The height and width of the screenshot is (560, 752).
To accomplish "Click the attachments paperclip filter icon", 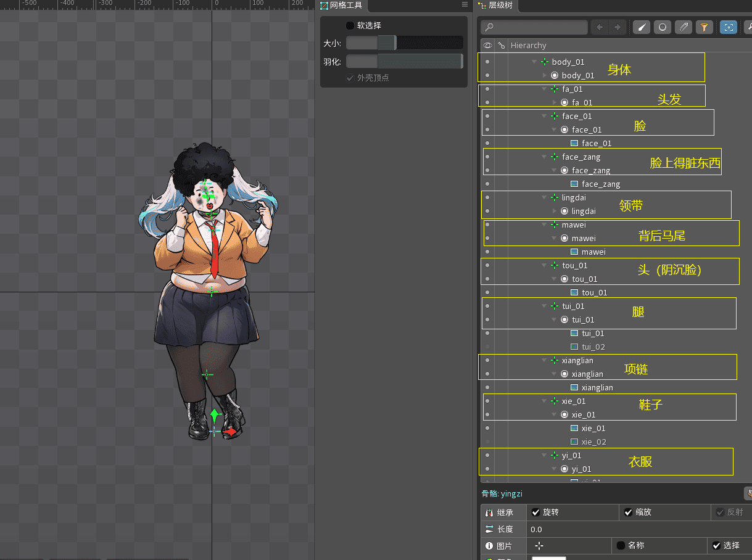I will click(683, 27).
